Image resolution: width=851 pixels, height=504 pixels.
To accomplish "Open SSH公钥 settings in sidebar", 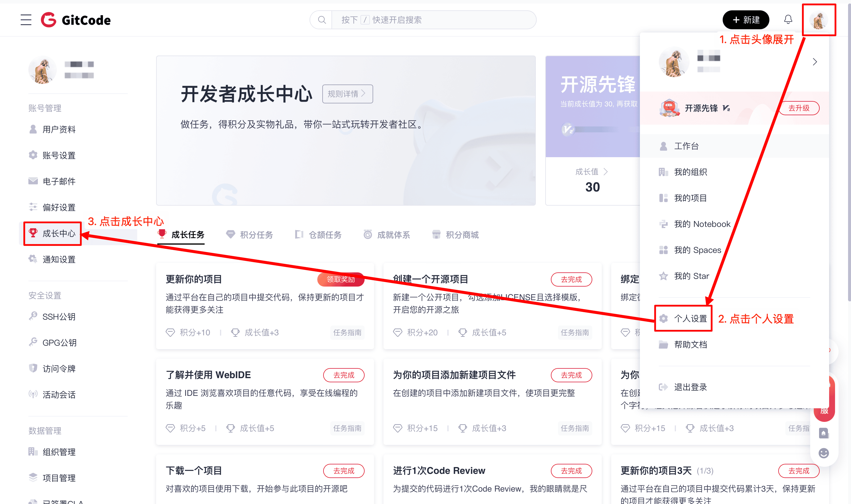I will click(x=59, y=316).
